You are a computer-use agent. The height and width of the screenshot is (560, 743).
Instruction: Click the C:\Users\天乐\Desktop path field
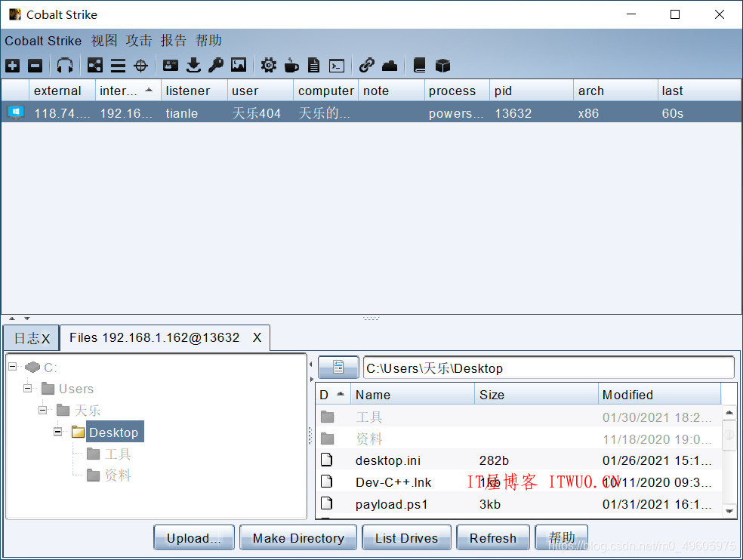point(549,368)
